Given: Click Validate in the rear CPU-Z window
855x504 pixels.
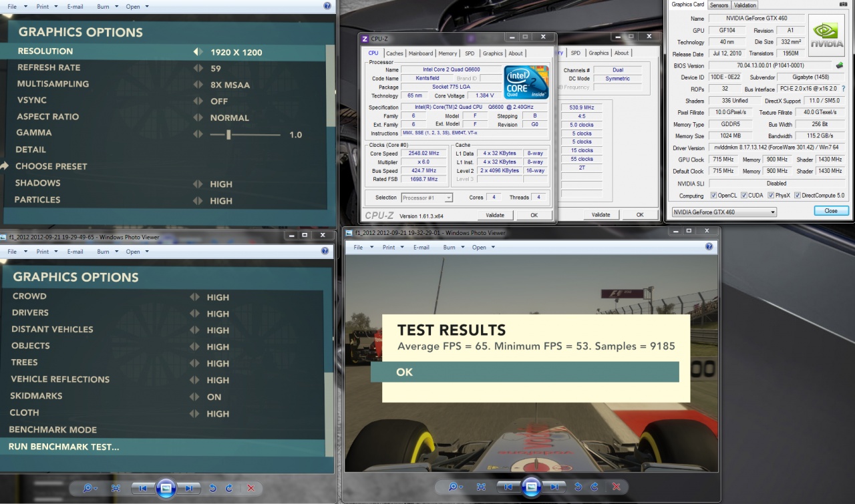Looking at the screenshot, I should click(x=601, y=214).
